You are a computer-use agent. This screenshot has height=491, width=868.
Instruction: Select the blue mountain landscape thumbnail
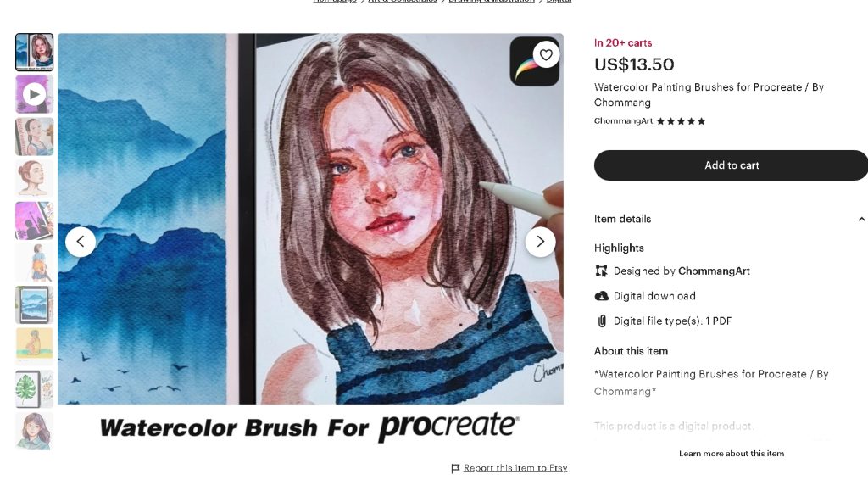pyautogui.click(x=34, y=304)
